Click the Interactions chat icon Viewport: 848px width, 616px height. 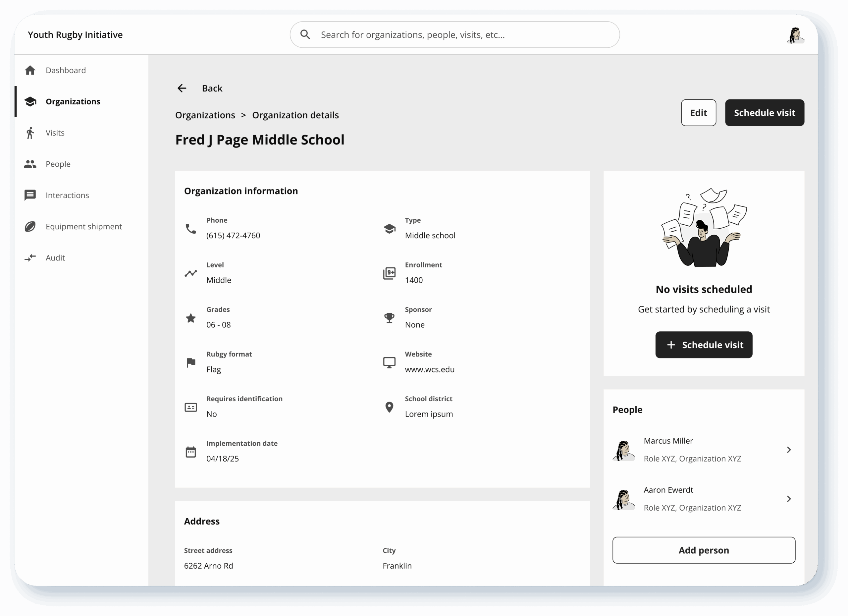(x=30, y=195)
